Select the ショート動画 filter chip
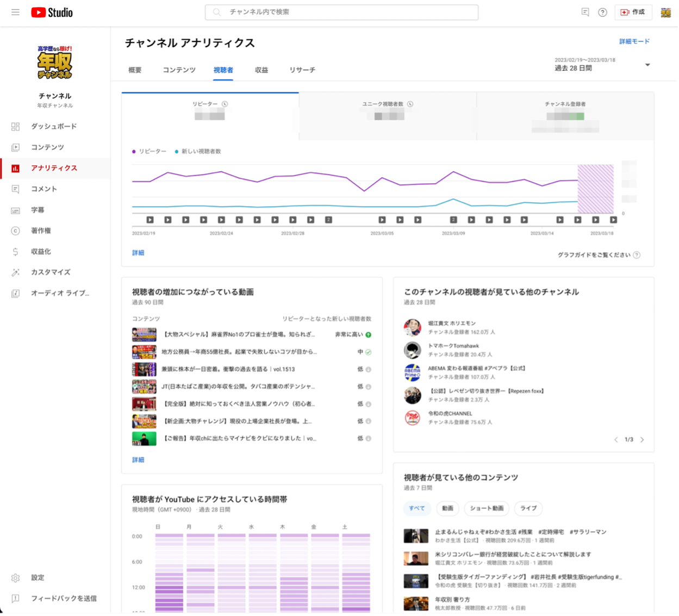Image resolution: width=679 pixels, height=616 pixels. click(487, 508)
